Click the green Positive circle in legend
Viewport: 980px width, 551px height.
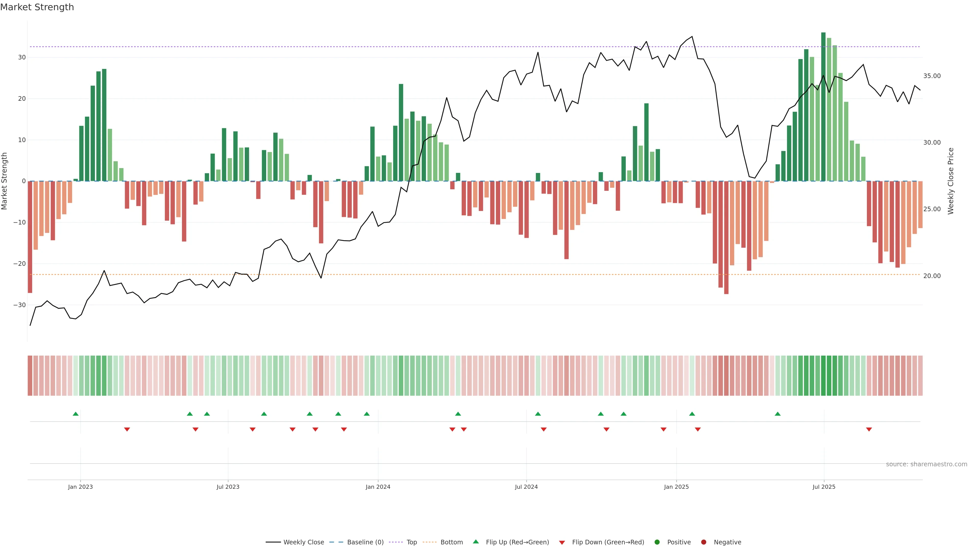point(657,542)
